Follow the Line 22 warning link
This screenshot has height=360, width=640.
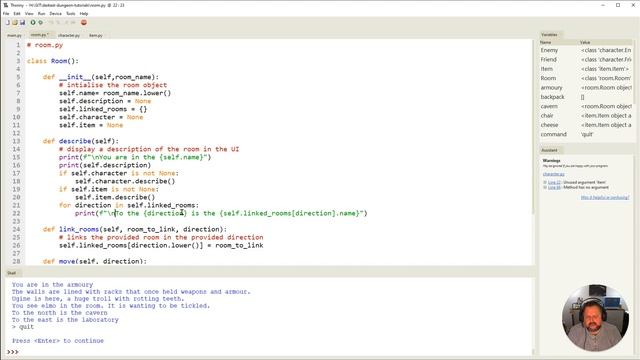coord(554,182)
